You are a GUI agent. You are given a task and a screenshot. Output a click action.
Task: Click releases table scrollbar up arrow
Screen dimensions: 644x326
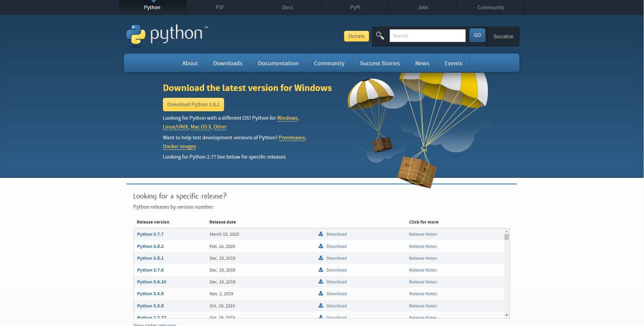point(507,231)
